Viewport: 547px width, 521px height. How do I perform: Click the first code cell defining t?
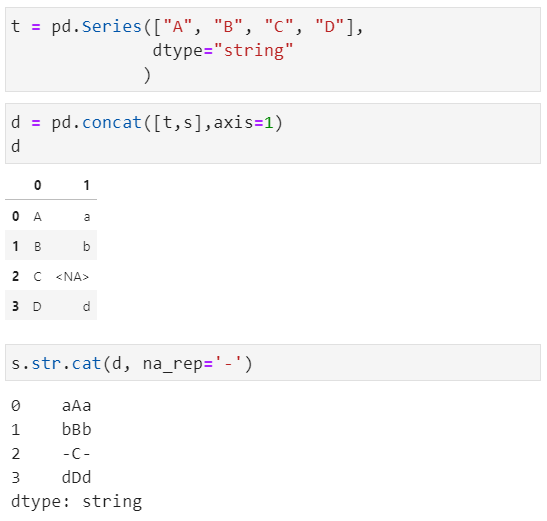point(273,50)
